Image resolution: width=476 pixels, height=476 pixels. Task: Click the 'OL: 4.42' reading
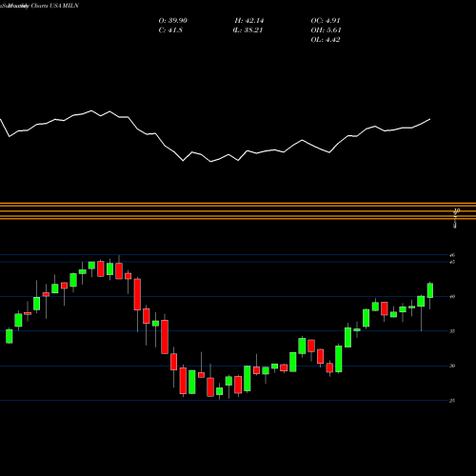point(326,40)
